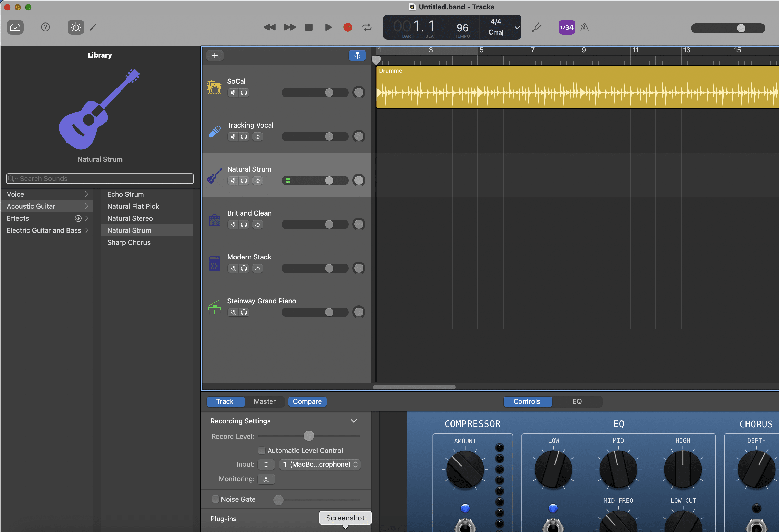
Task: Enable input monitoring on Tracking Vocal
Action: [x=257, y=136]
